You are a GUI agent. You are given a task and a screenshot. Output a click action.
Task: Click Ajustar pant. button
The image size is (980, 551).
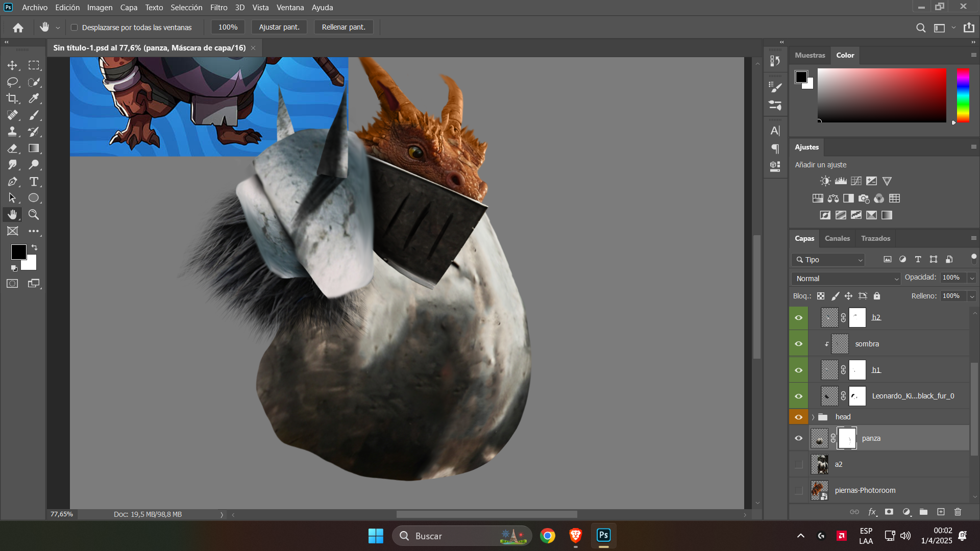[x=279, y=27]
